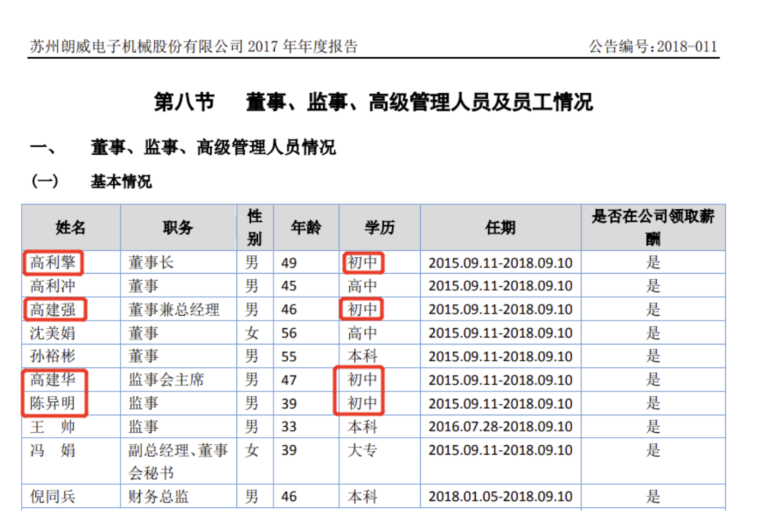The width and height of the screenshot is (764, 532).
Task: Click age 33 in 王帅's row
Action: [x=289, y=427]
